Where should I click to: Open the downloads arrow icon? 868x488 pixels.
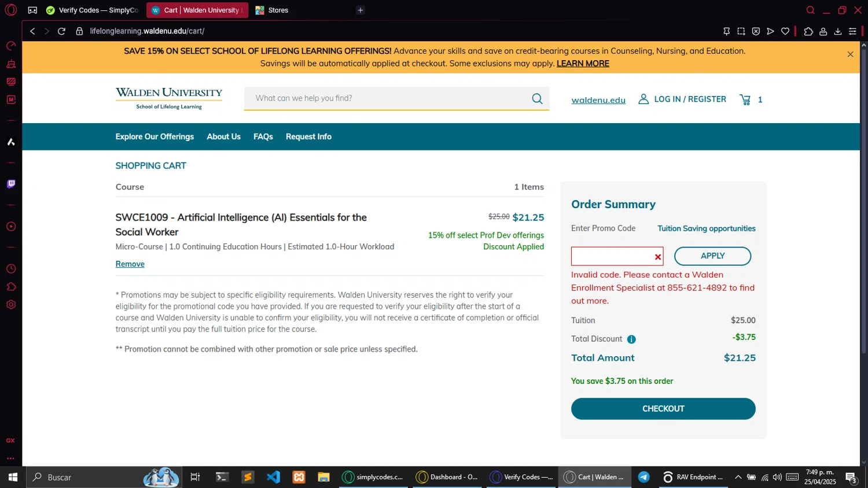tap(838, 31)
